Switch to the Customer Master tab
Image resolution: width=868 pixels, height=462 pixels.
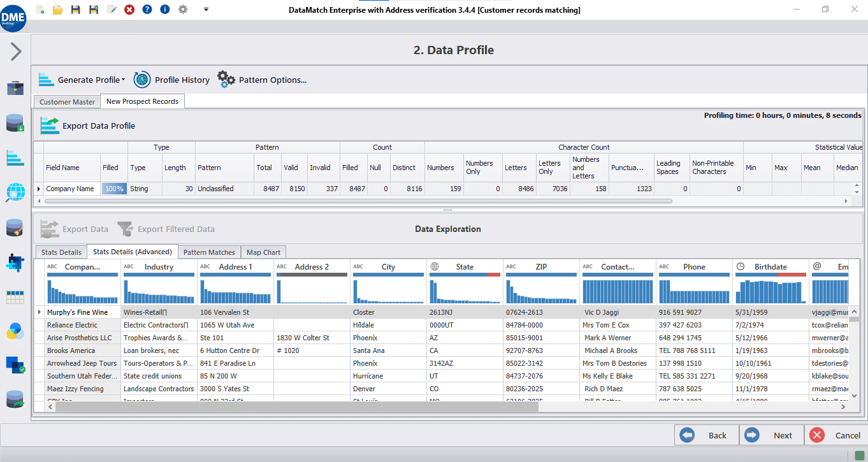[66, 101]
